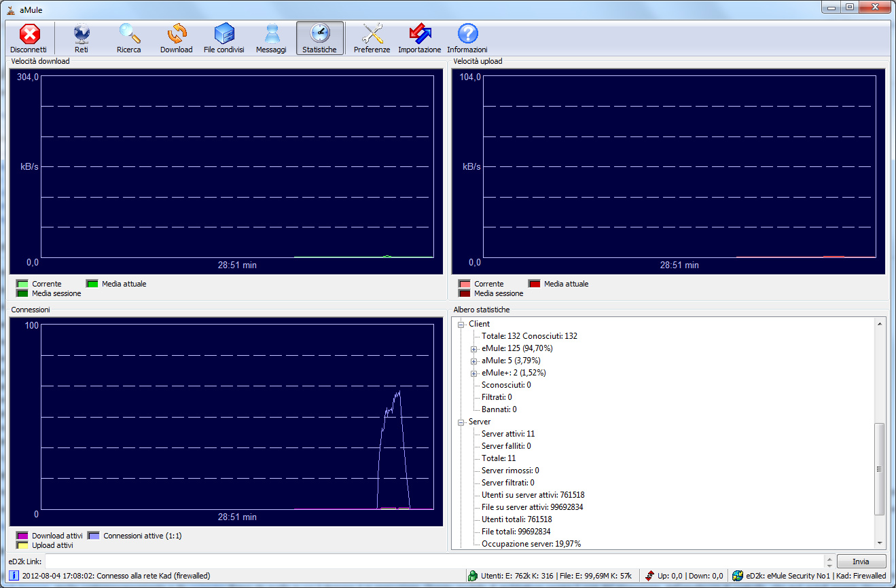
Task: Open Preferenze settings
Action: (372, 37)
